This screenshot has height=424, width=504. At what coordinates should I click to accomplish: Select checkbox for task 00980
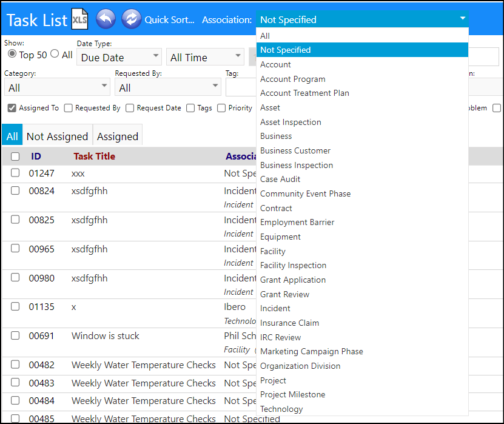tap(15, 277)
